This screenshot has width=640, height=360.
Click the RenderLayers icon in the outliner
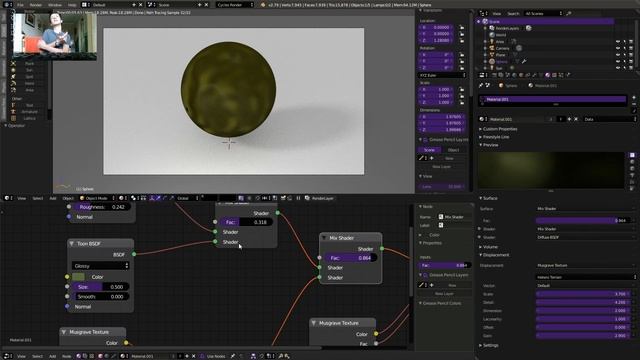(492, 28)
